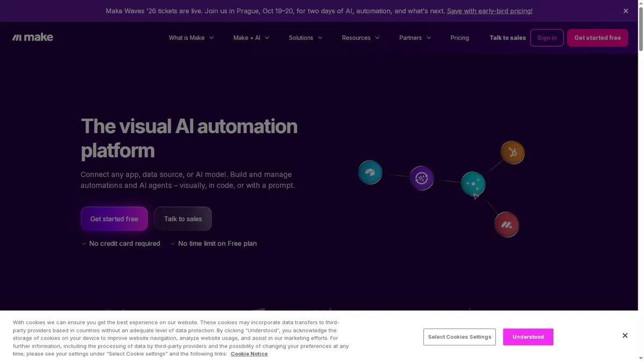This screenshot has width=644, height=362.
Task: Click hero Talk to sales button
Action: [183, 219]
